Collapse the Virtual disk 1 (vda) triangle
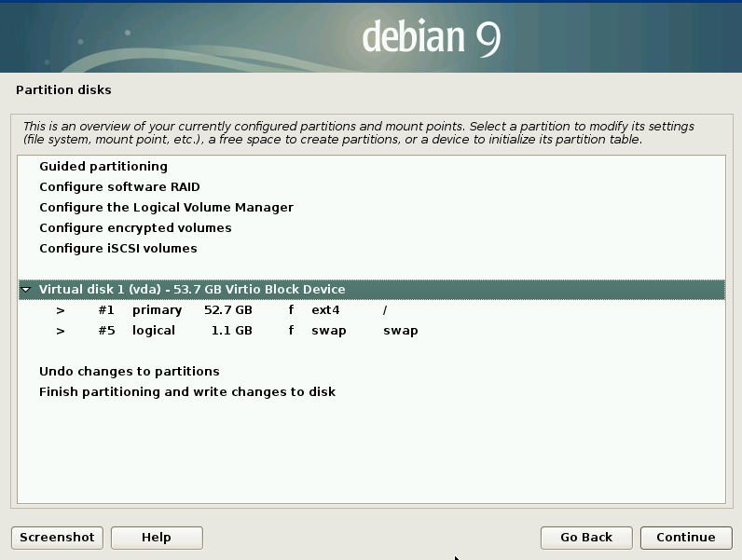The width and height of the screenshot is (742, 560). (26, 290)
